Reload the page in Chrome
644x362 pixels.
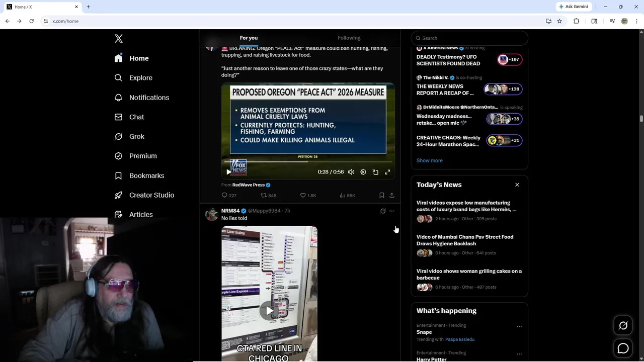[31, 21]
